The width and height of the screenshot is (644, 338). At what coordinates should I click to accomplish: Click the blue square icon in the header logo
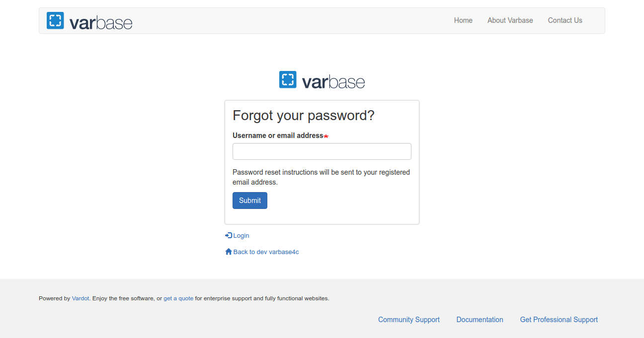coord(55,20)
